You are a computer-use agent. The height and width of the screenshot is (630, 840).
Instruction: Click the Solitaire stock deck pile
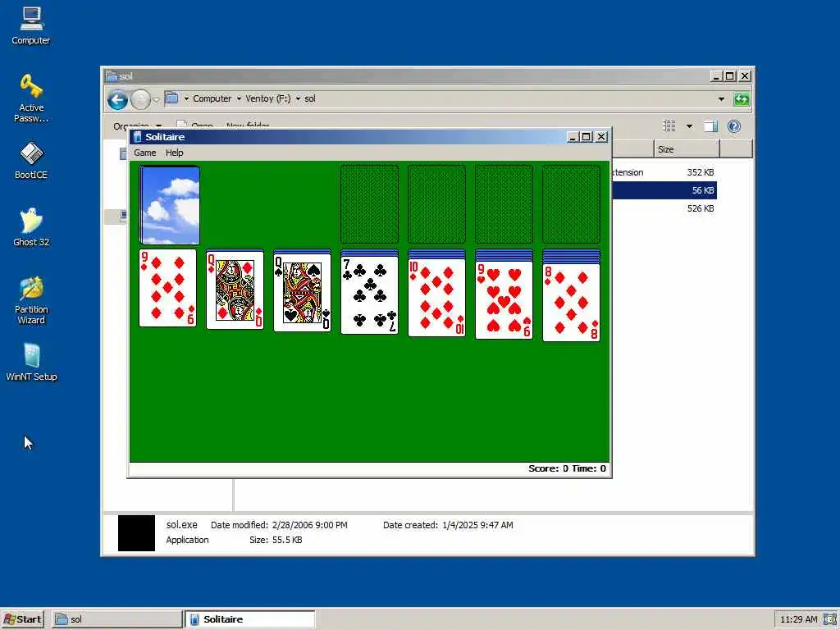click(x=170, y=205)
